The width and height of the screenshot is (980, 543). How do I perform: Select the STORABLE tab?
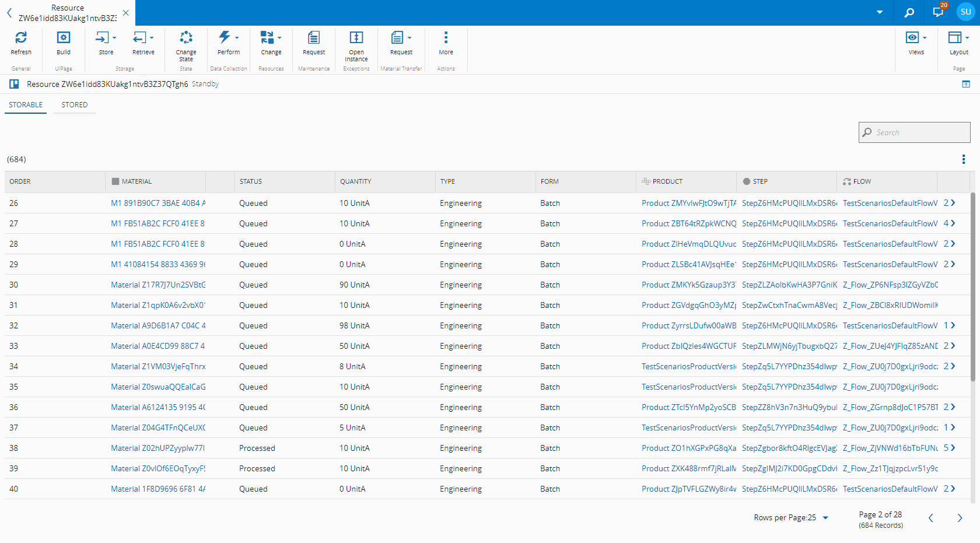point(26,105)
